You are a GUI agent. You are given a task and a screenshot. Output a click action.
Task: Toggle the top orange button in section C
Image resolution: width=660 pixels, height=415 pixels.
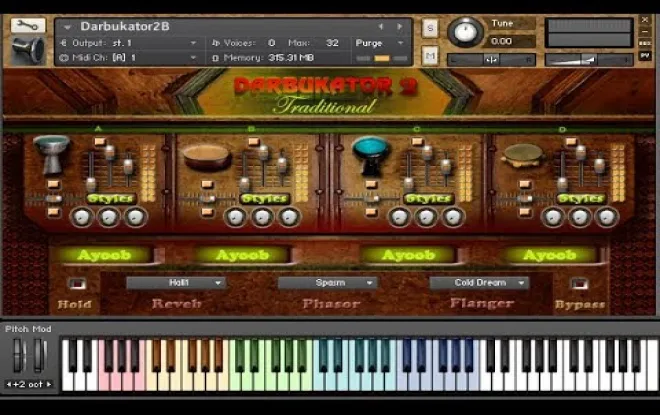point(417,141)
